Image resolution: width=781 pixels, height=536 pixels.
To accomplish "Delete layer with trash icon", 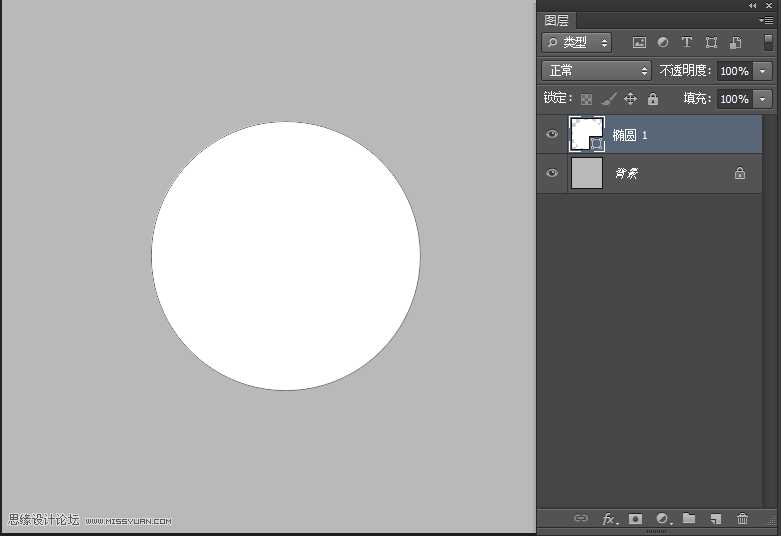I will tap(742, 519).
